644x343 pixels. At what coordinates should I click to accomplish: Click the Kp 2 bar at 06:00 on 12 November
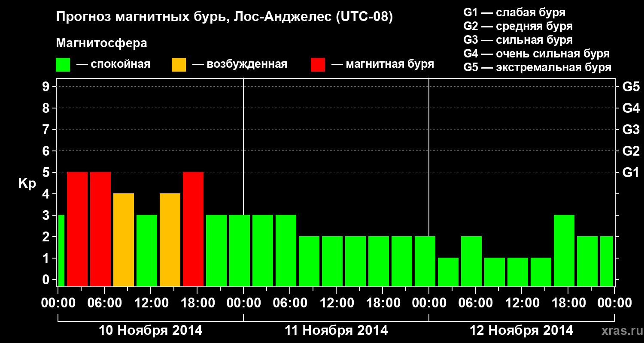tap(471, 261)
